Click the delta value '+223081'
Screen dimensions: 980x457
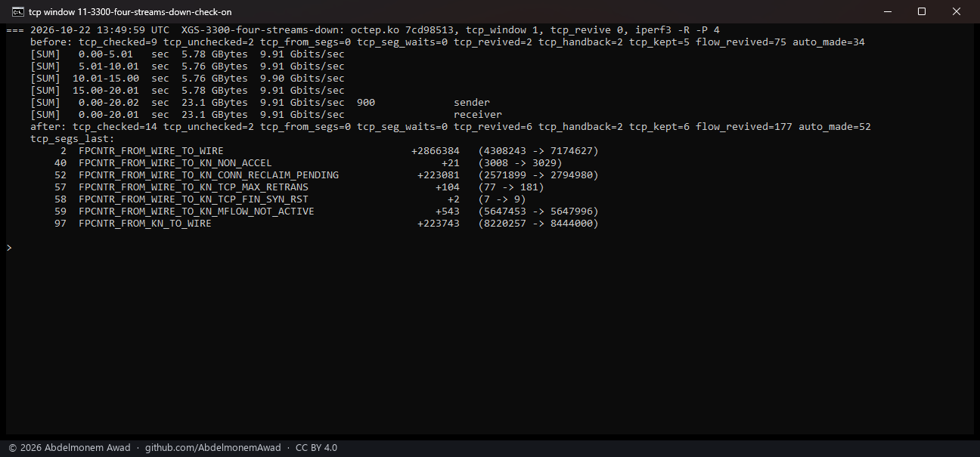point(439,175)
